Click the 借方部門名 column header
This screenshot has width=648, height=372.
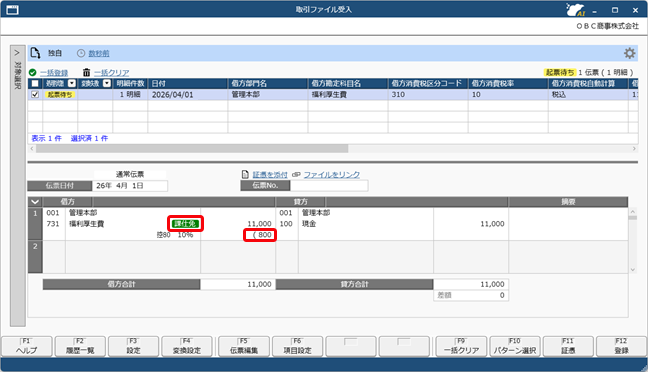[268, 83]
